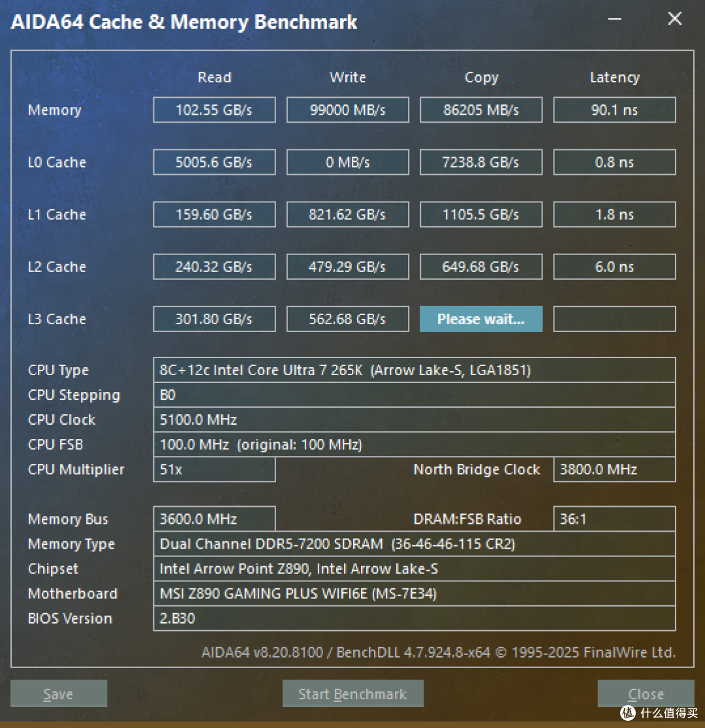This screenshot has height=728, width=705.
Task: Click L2 Cache Read 240.32 GB/s
Action: click(x=214, y=267)
